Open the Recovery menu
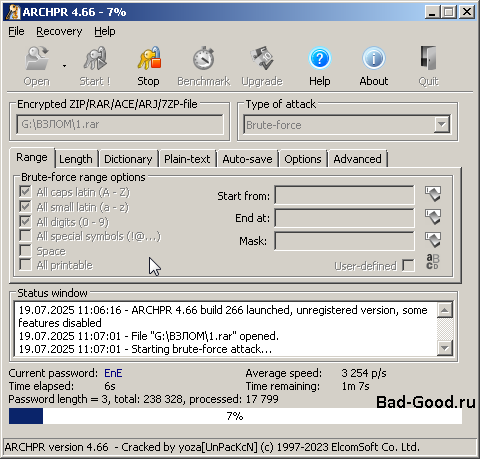 [x=59, y=31]
